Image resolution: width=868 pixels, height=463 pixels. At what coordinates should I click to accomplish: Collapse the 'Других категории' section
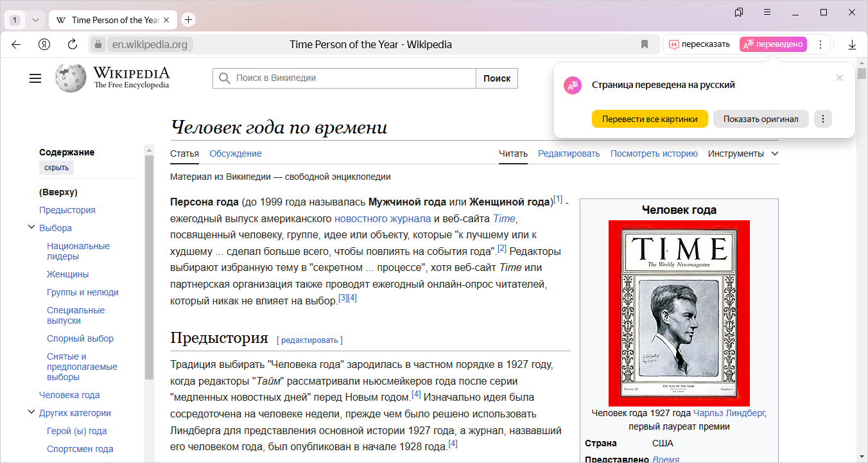pyautogui.click(x=31, y=412)
